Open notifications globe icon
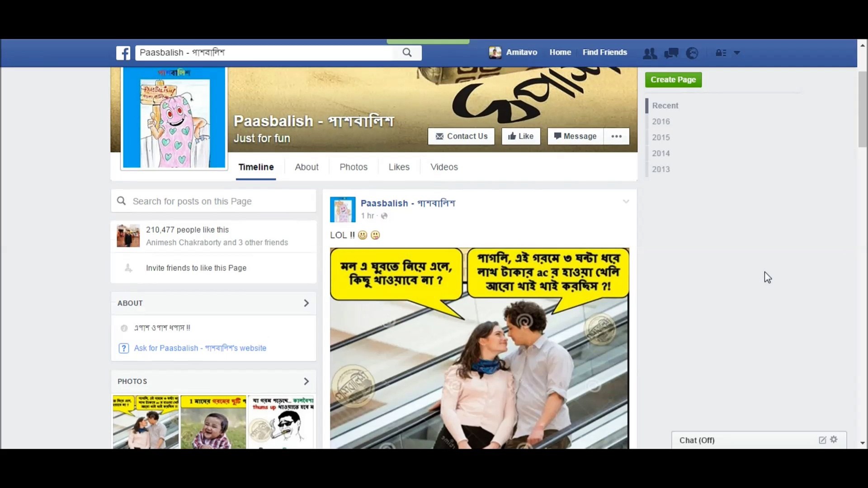The height and width of the screenshot is (488, 868). coord(692,53)
